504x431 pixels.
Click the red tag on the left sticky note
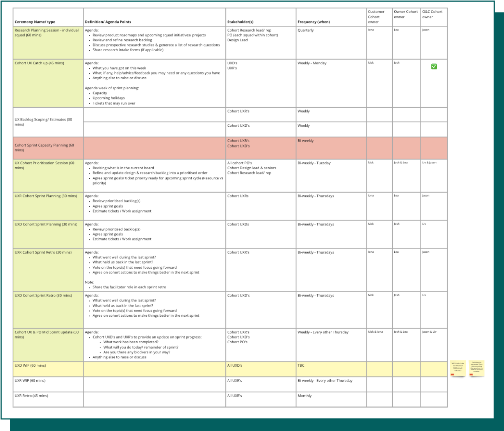[452, 374]
